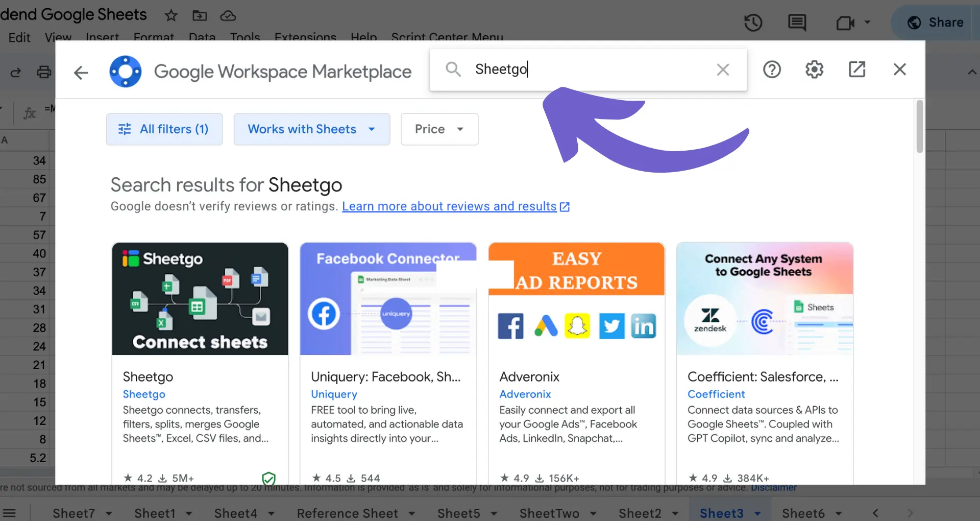Open All filters (1) panel
This screenshot has width=980, height=521.
[164, 129]
